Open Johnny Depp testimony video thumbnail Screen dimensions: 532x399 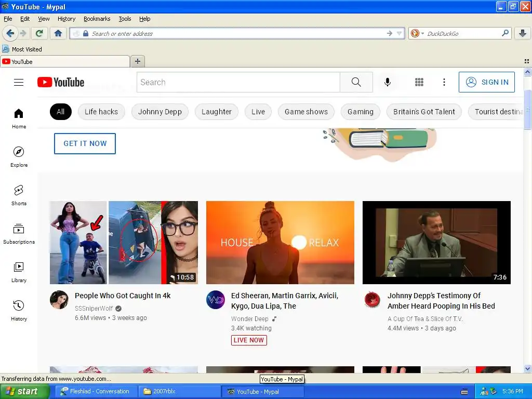(436, 243)
